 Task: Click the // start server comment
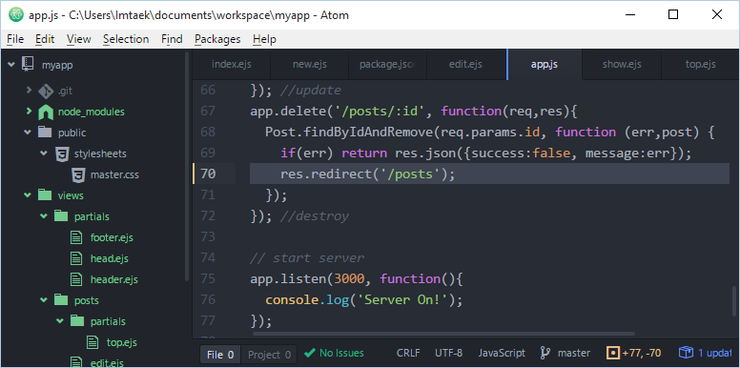tap(307, 258)
